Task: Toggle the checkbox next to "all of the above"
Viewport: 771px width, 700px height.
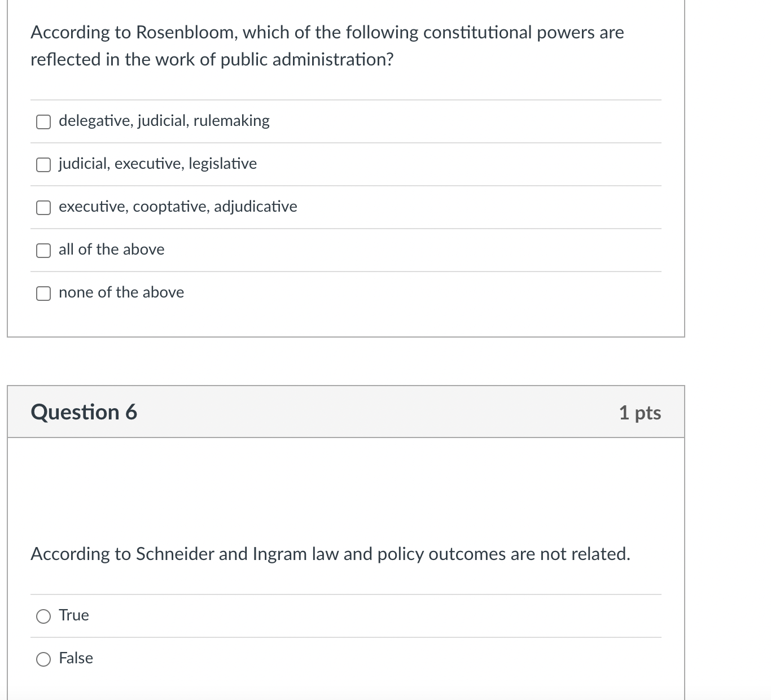Action: pos(43,250)
